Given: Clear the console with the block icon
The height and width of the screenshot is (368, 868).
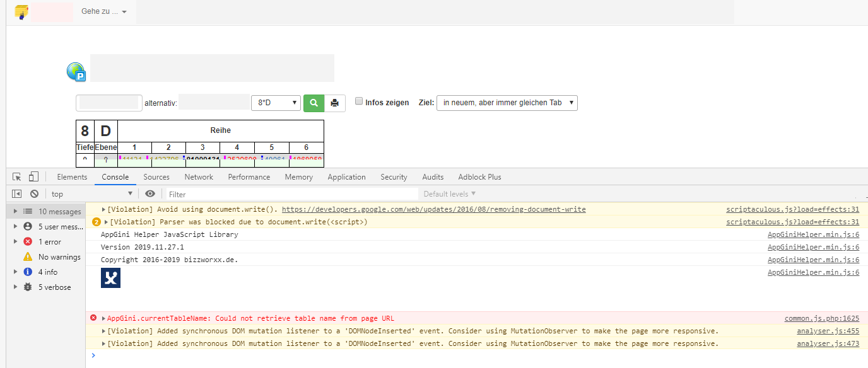Looking at the screenshot, I should tap(34, 194).
